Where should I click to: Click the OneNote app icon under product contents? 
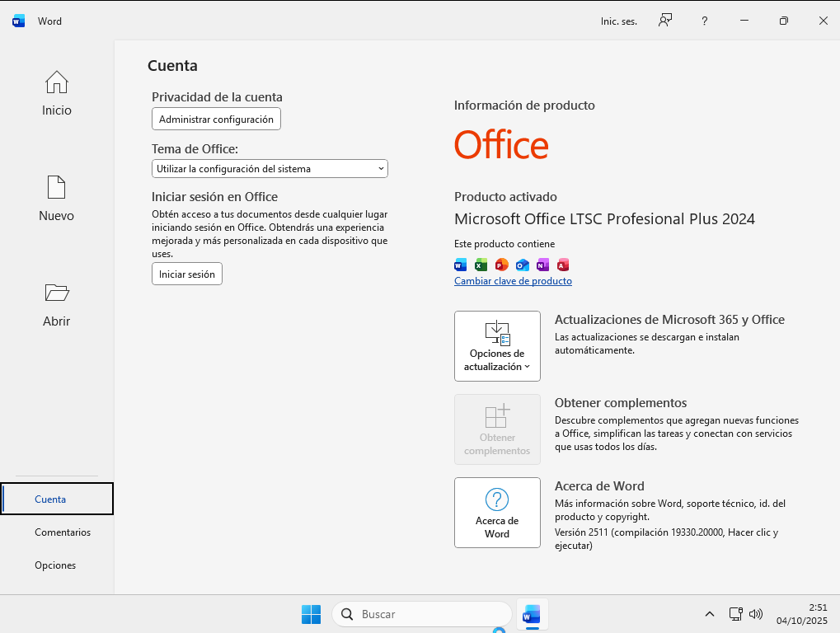[x=542, y=265]
